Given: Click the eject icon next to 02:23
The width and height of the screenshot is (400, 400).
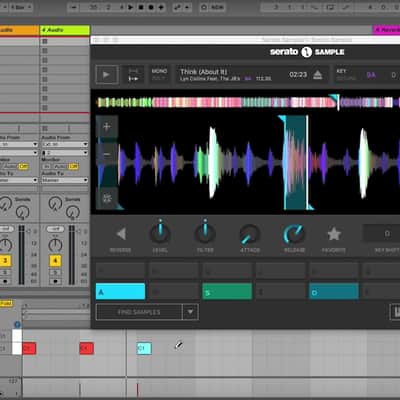Looking at the screenshot, I should point(318,75).
